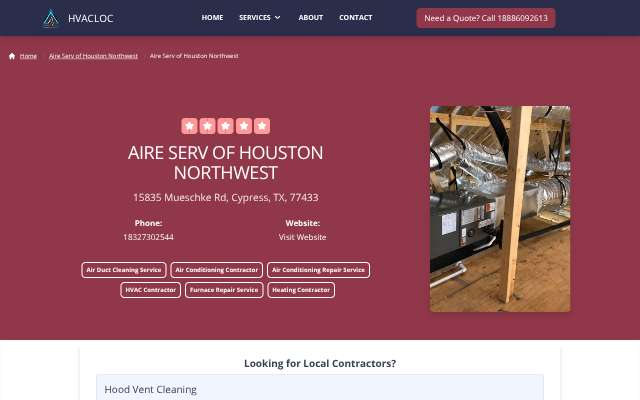Select the Air Duct Cleaning Service tag

[124, 270]
